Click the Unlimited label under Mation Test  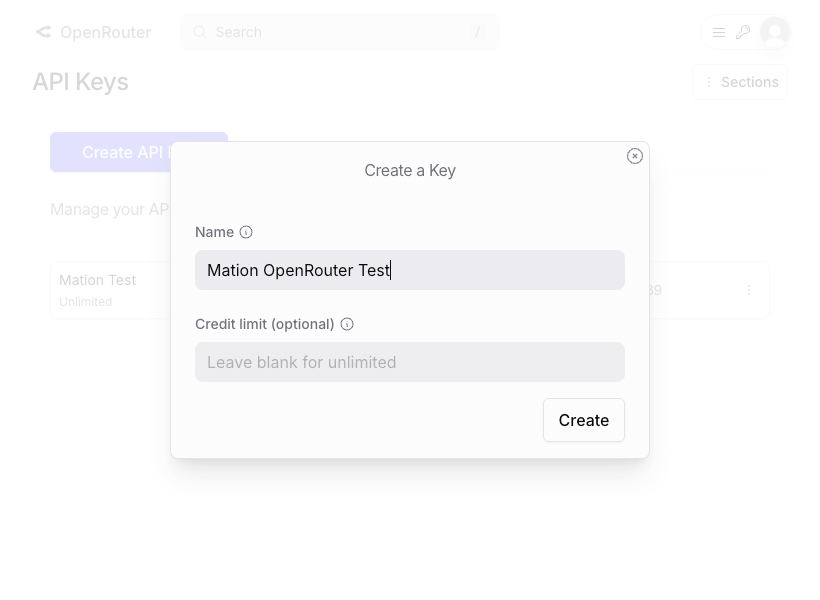pos(85,302)
